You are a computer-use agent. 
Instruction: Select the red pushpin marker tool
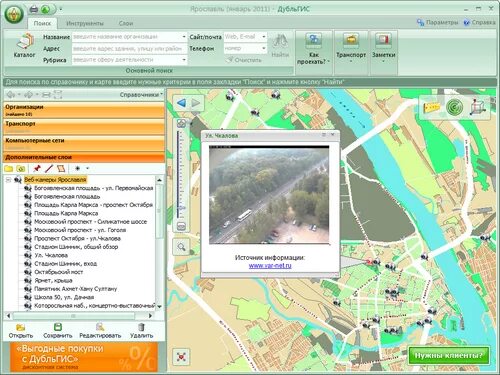(x=37, y=169)
